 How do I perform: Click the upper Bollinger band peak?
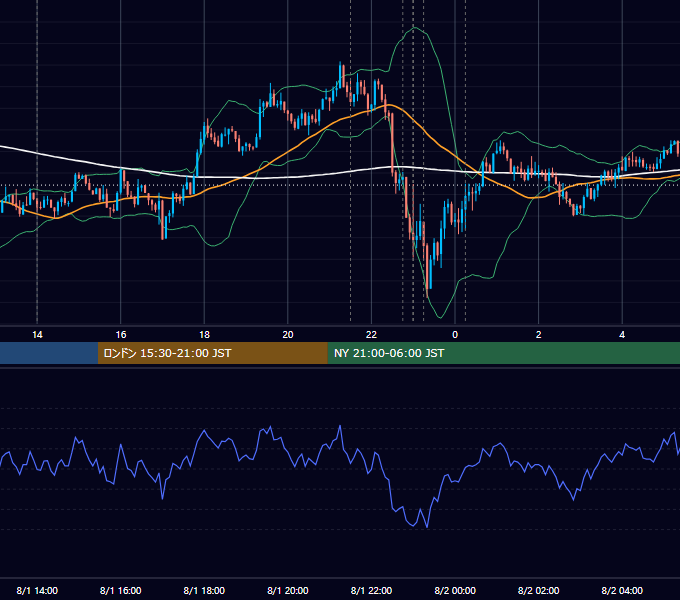(x=413, y=28)
